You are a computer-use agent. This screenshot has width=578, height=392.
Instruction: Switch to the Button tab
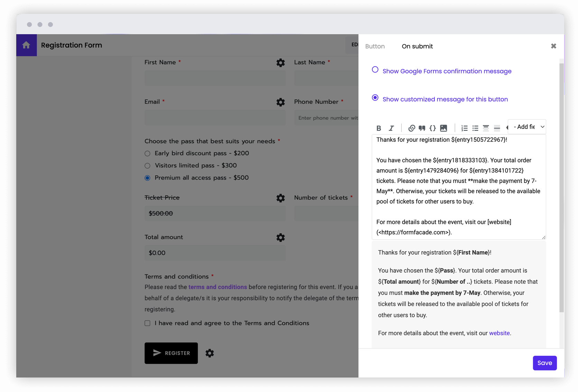point(375,46)
